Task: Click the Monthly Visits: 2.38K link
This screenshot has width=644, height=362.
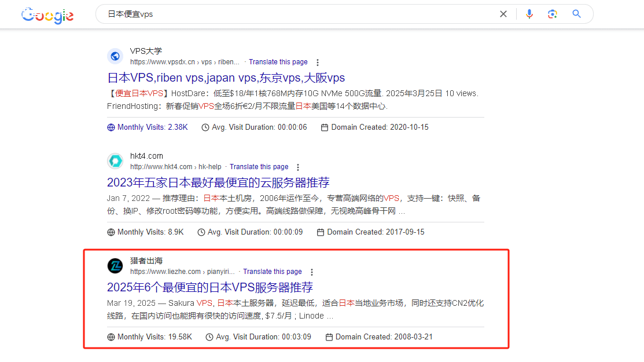Action: tap(152, 127)
